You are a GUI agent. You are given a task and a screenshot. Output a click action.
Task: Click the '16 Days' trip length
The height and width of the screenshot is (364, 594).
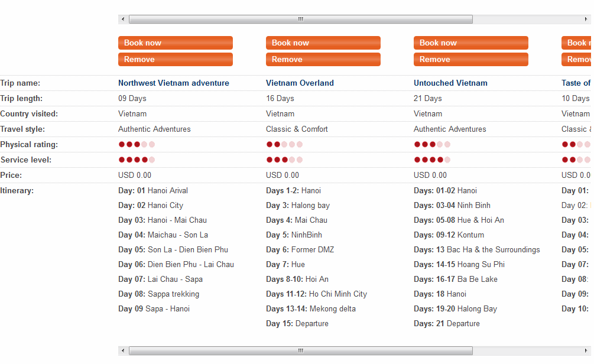[x=280, y=99]
